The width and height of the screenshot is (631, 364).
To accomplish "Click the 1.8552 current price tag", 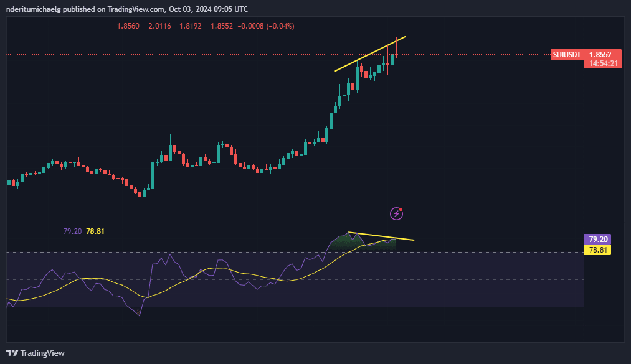I will pyautogui.click(x=600, y=55).
